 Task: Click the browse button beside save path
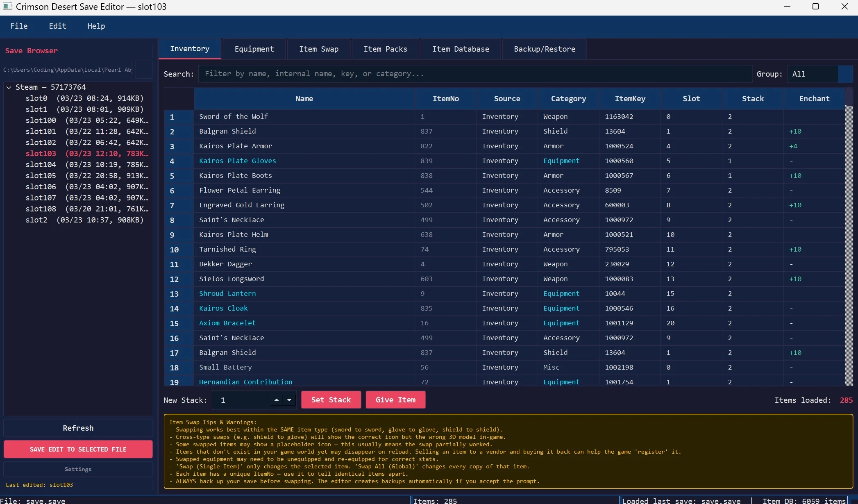click(x=144, y=70)
